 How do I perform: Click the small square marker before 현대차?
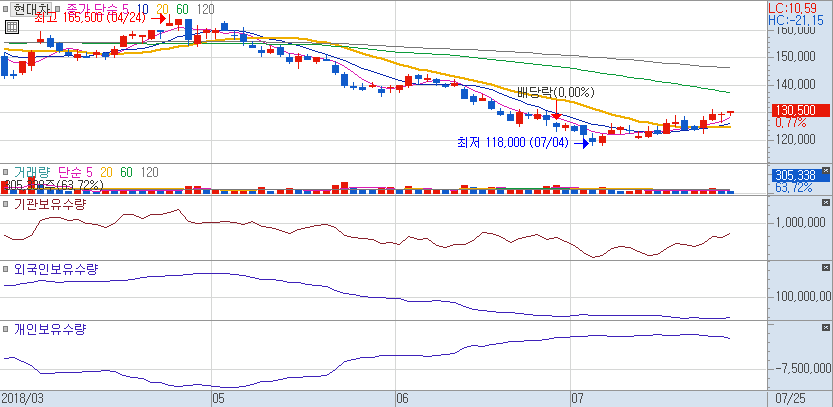[x=6, y=10]
